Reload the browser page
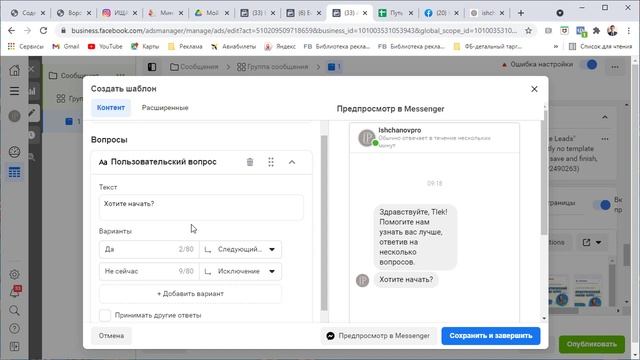The width and height of the screenshot is (640, 360). click(x=43, y=31)
